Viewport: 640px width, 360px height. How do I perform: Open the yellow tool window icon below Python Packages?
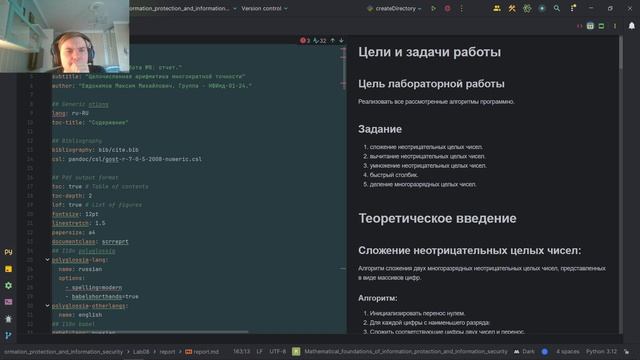tap(8, 269)
